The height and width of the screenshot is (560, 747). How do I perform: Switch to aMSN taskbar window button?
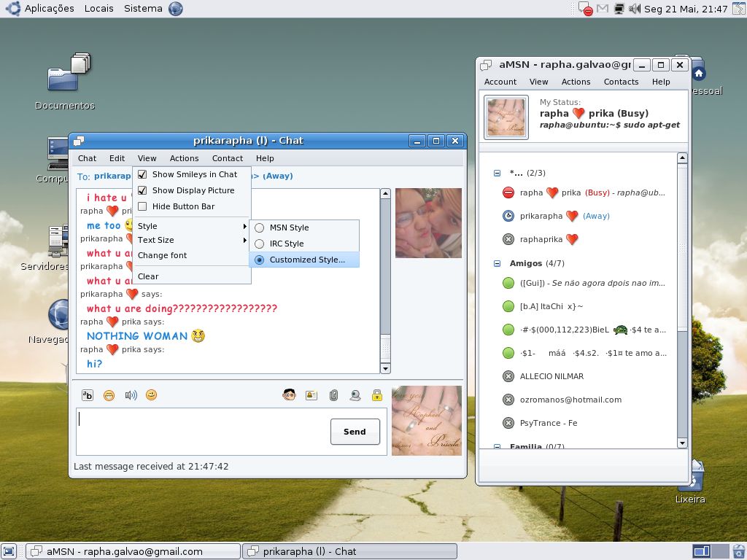click(133, 551)
